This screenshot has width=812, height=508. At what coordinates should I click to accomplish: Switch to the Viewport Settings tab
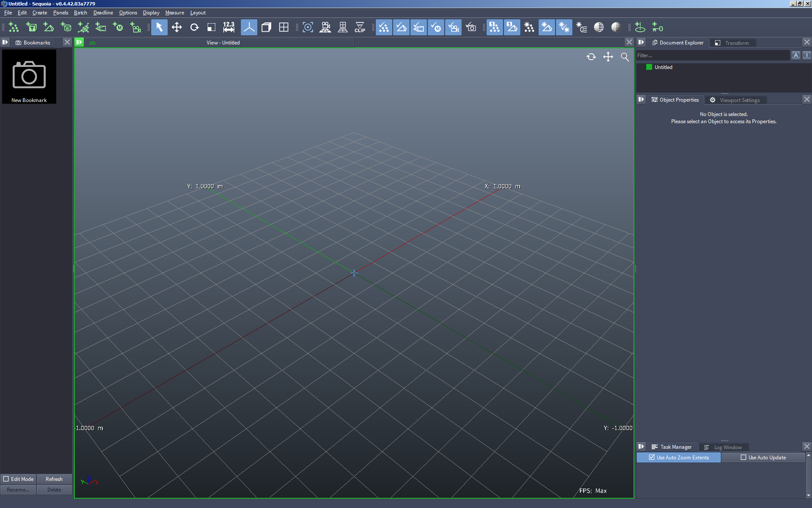735,100
